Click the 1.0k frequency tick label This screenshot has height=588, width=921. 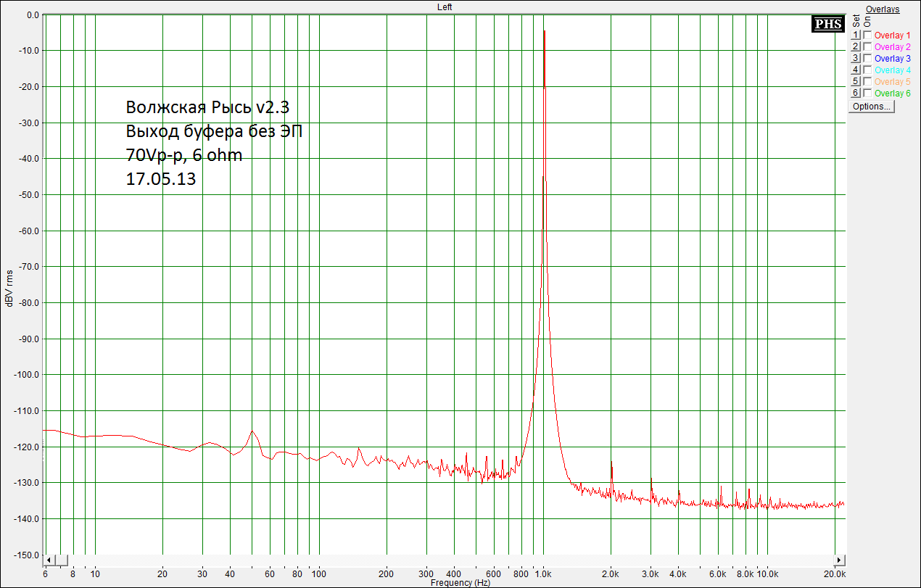coord(543,573)
